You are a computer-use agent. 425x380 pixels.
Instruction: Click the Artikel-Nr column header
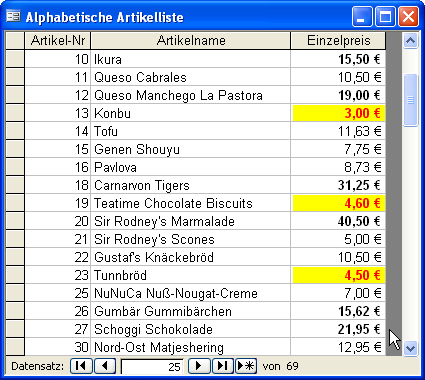[58, 41]
